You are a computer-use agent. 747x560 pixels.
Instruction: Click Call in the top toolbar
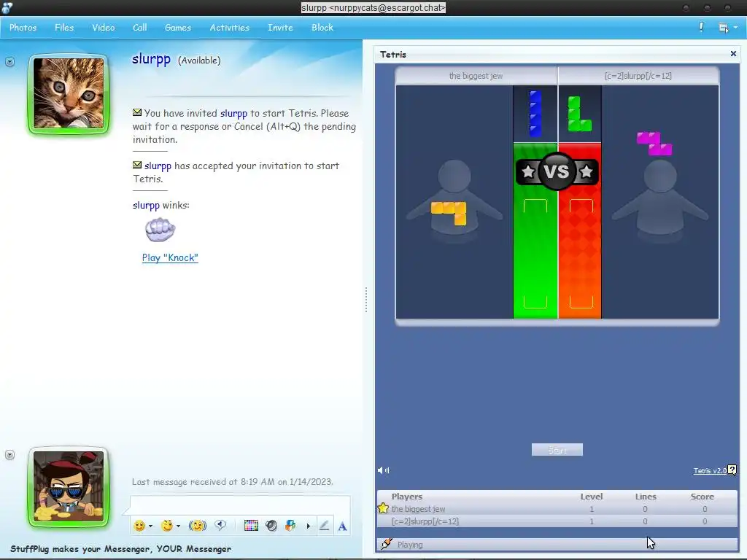(x=139, y=28)
